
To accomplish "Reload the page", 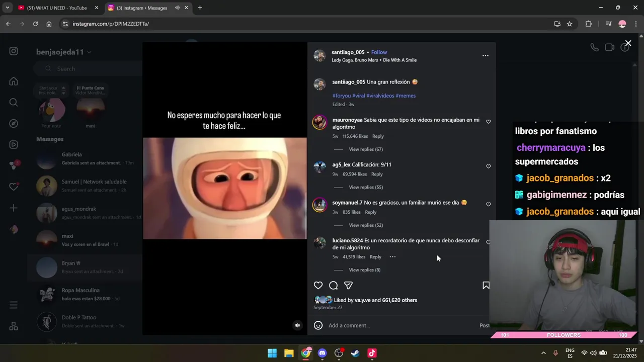I will (35, 24).
